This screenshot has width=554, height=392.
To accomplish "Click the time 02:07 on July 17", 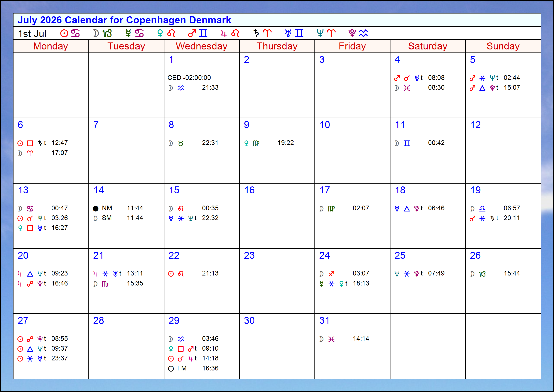I will point(361,208).
